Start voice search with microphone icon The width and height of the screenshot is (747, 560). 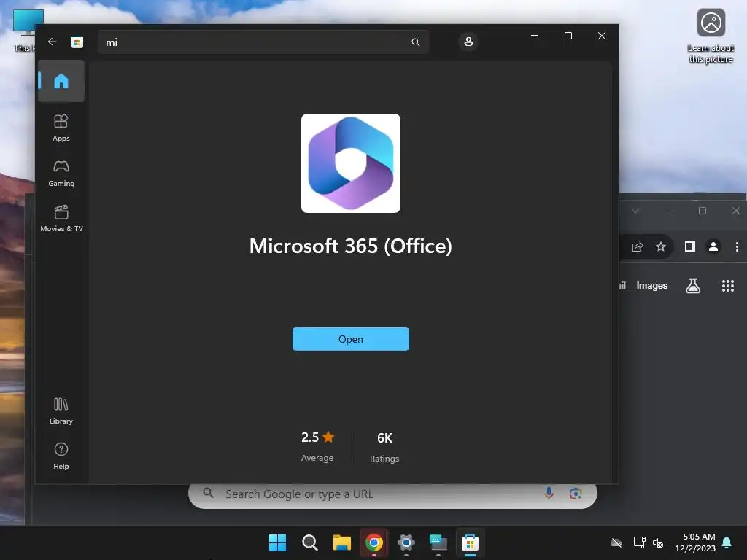point(549,494)
